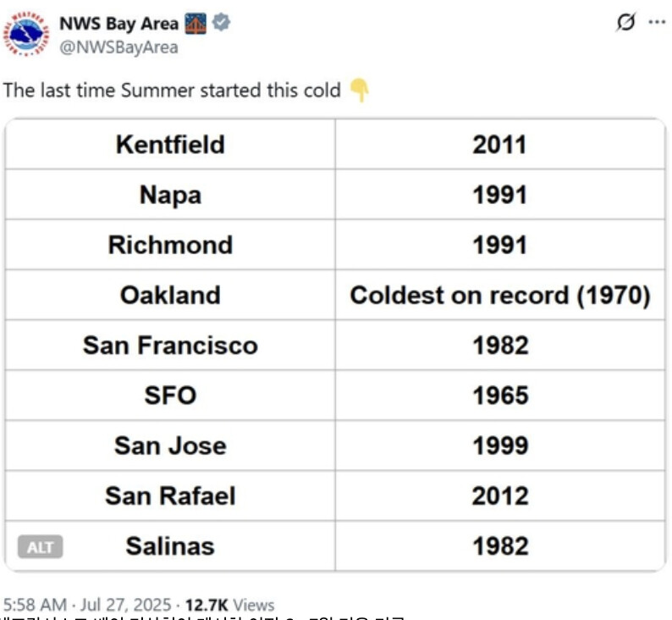Viewport: 672px width, 620px height.
Task: Open the NWS Bay Area profile avatar
Action: tap(26, 34)
